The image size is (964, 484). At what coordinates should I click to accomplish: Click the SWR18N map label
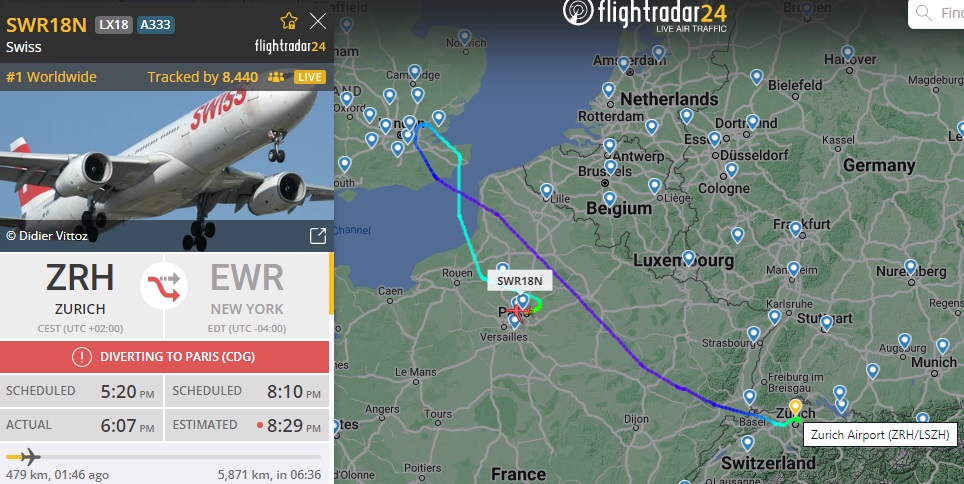[520, 281]
